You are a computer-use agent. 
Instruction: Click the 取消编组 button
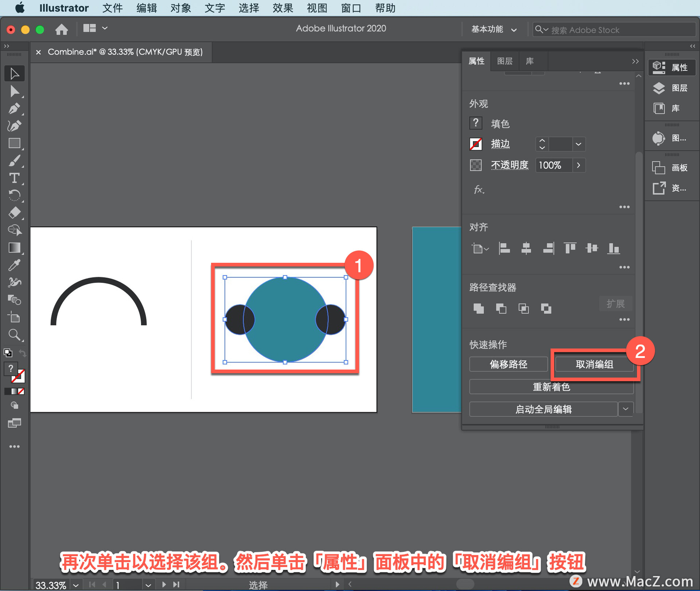[594, 364]
